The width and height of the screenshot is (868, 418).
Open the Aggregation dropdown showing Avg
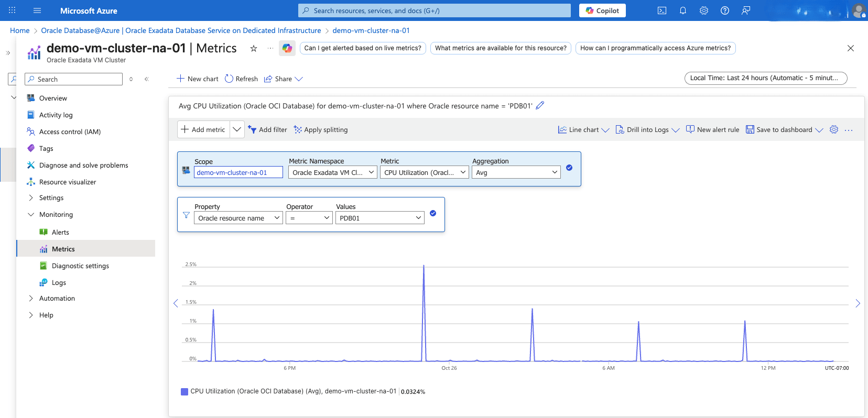516,172
